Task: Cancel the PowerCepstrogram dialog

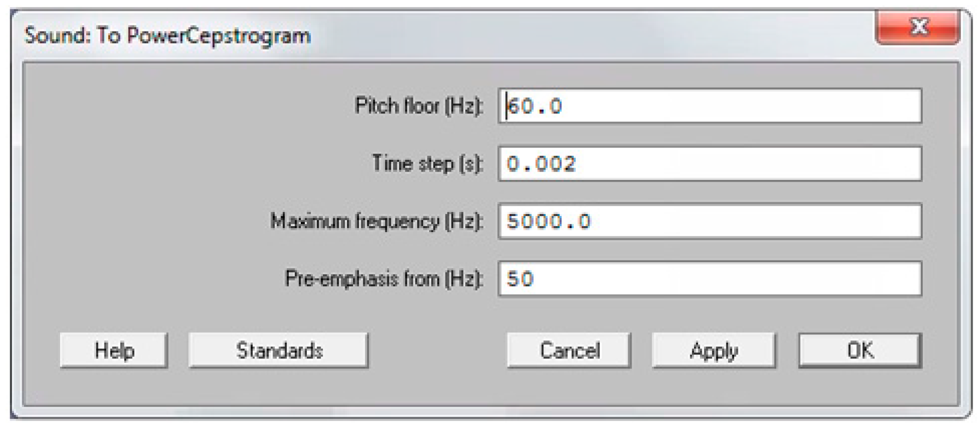Action: click(569, 350)
